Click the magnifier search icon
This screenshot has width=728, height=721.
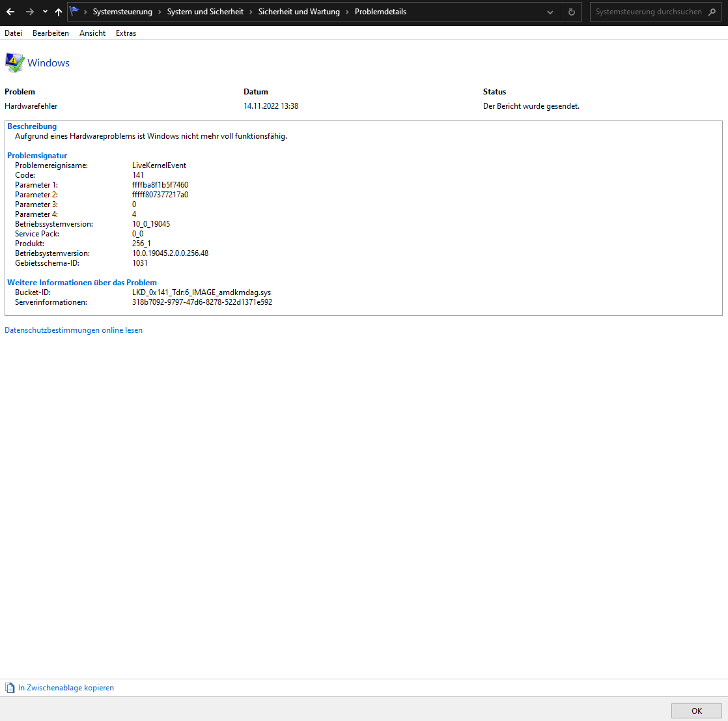pyautogui.click(x=712, y=12)
